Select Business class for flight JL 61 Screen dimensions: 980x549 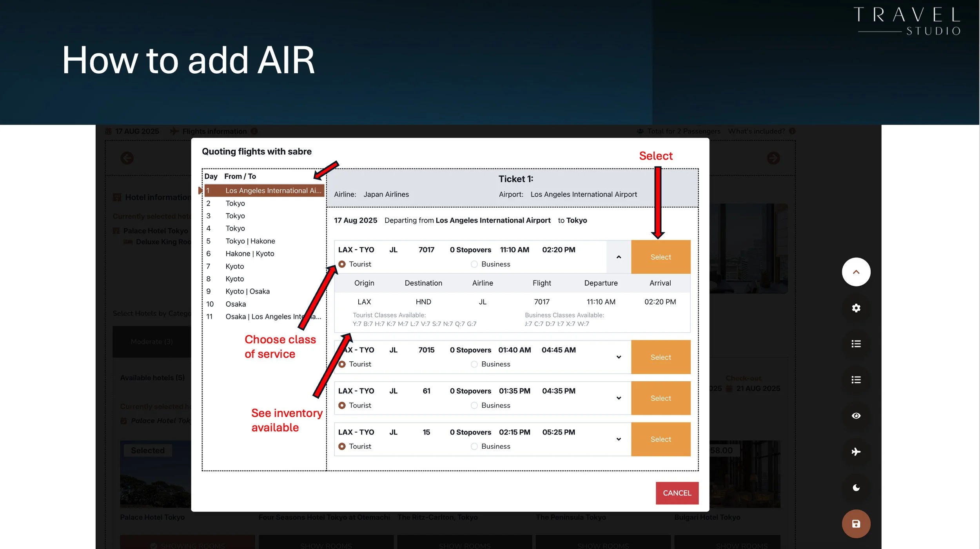coord(474,406)
